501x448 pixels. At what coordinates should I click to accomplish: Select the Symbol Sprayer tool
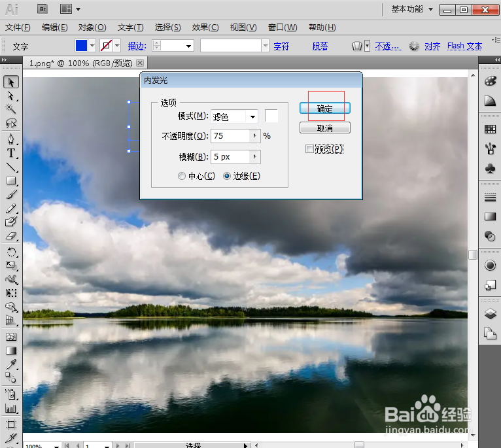coord(11,394)
